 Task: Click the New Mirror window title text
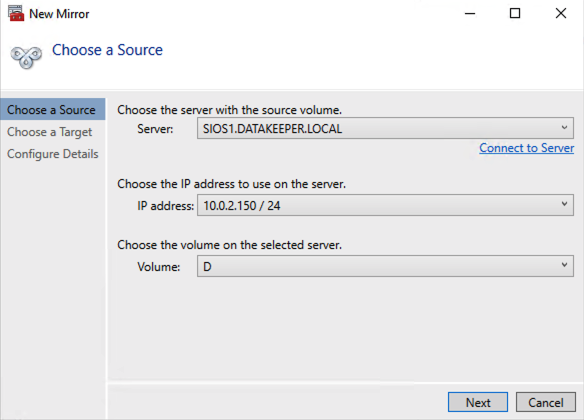[x=59, y=14]
